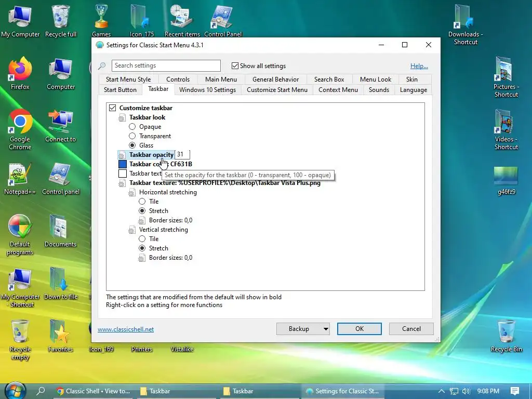Choose Stretch under Vertical stretching
532x399 pixels.
142,248
